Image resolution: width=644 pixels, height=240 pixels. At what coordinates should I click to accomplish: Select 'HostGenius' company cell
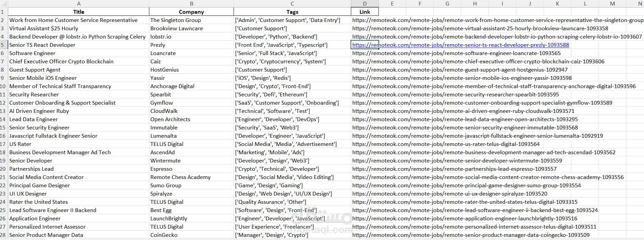pyautogui.click(x=191, y=70)
